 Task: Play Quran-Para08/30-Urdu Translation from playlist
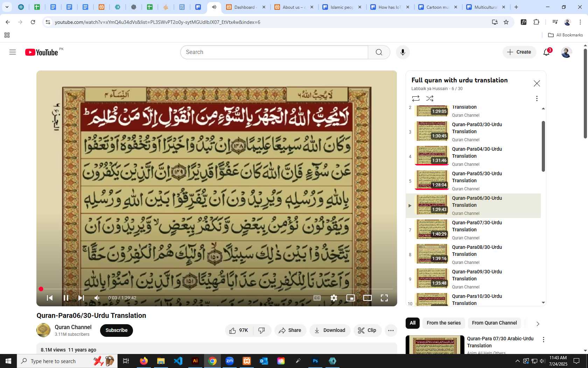click(473, 255)
